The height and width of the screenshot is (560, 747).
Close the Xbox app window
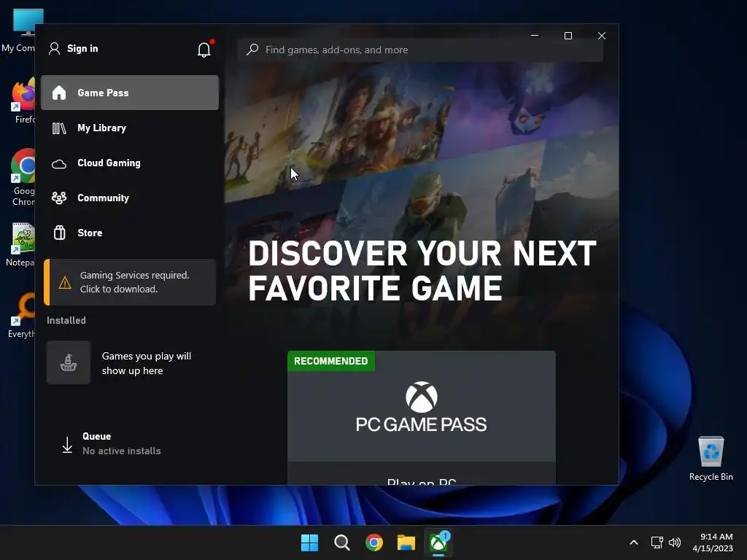[602, 36]
